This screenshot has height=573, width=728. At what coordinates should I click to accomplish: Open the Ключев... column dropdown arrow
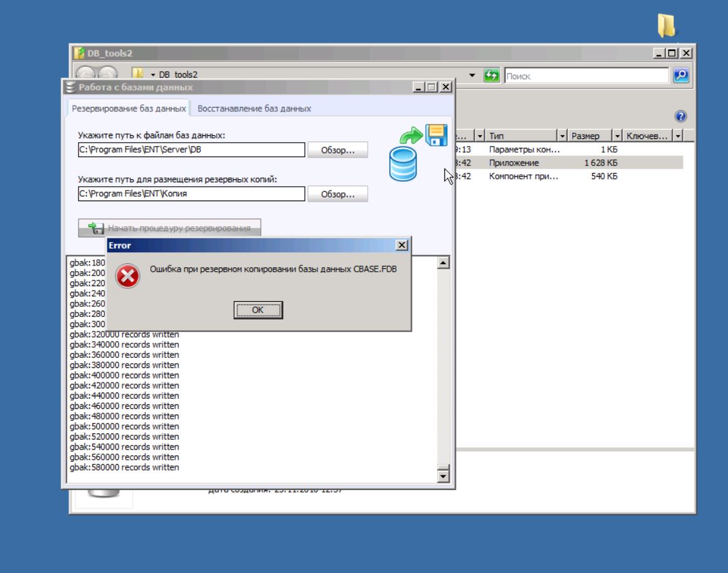(678, 136)
